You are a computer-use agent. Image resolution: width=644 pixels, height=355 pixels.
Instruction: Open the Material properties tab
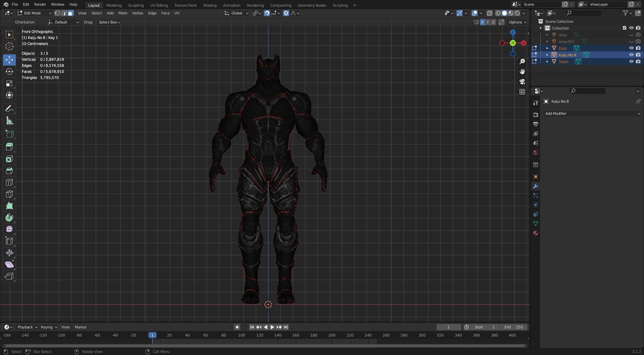[536, 233]
